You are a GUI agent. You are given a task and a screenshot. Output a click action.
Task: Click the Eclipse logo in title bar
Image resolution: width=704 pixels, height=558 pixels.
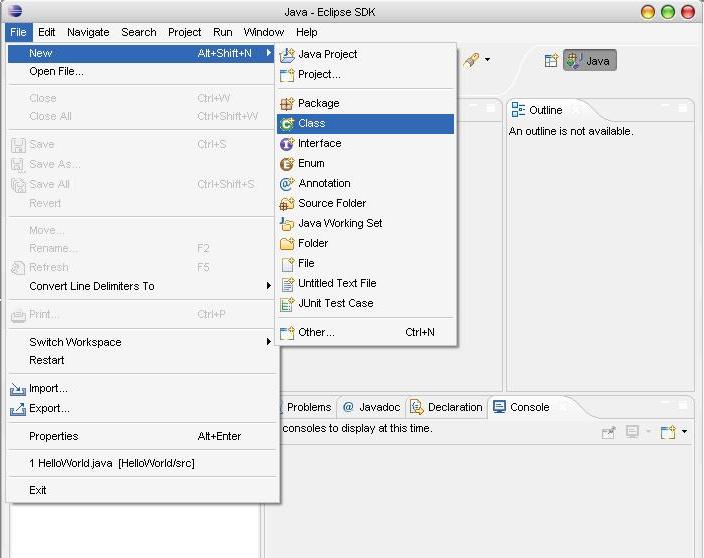15,10
